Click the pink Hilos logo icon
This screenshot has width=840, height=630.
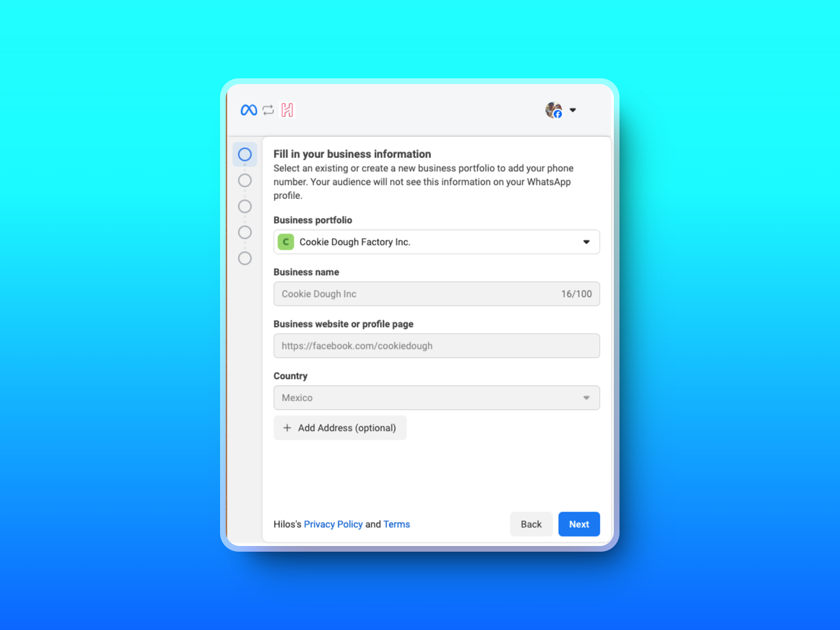point(287,110)
